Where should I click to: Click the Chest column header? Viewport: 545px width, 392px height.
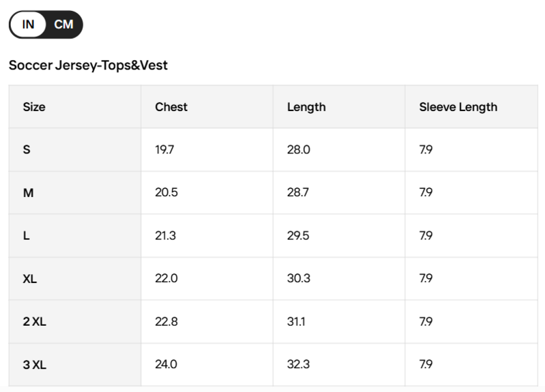coord(171,106)
